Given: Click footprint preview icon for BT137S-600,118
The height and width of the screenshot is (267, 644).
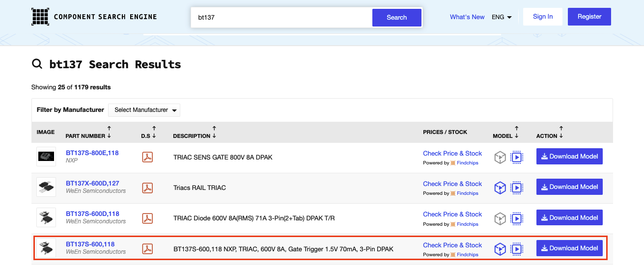Looking at the screenshot, I should [517, 249].
